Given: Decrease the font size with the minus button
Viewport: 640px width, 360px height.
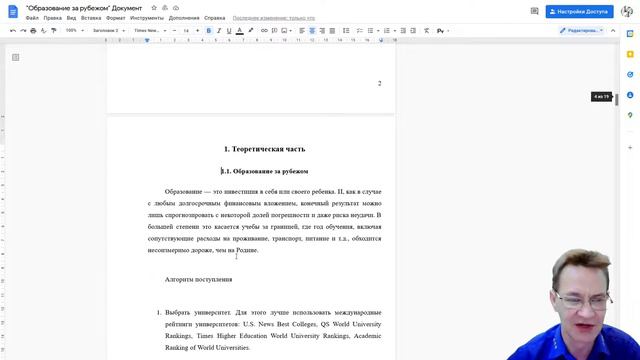Looking at the screenshot, I should pos(175,31).
